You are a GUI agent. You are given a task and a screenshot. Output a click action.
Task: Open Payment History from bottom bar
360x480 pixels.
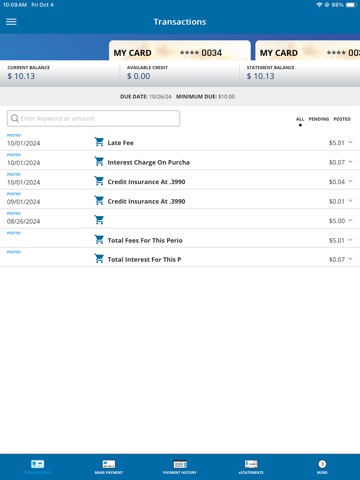pos(180,467)
